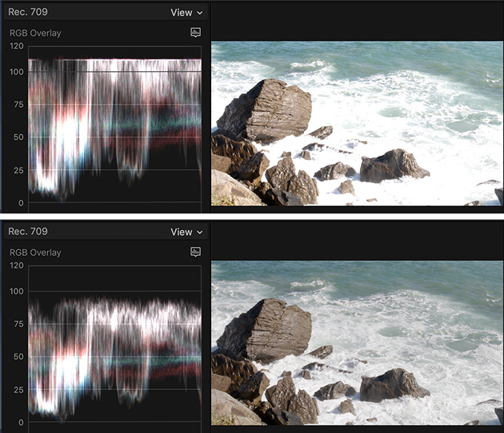The width and height of the screenshot is (504, 433).
Task: Click the 120 scale value in top scope
Action: [x=17, y=46]
